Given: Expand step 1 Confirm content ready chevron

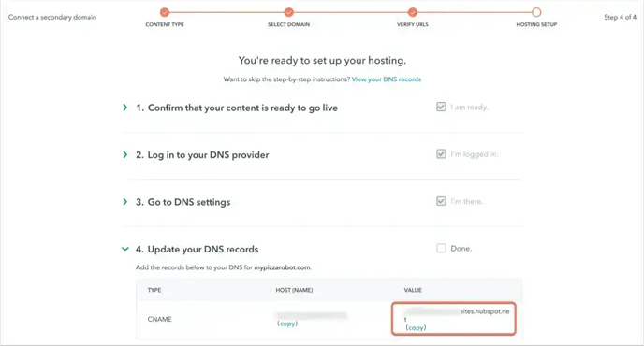Looking at the screenshot, I should 125,108.
